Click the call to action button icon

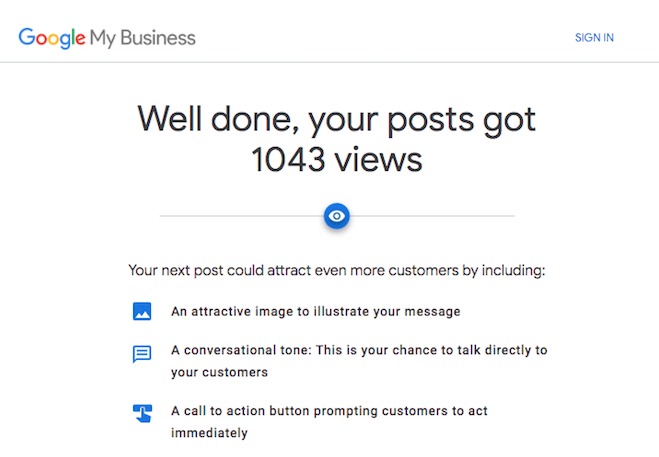point(142,412)
